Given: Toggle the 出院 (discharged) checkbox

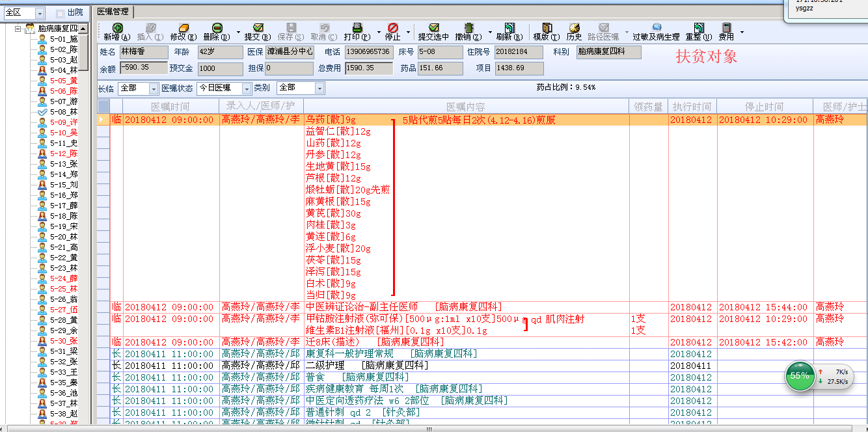Looking at the screenshot, I should 60,13.
